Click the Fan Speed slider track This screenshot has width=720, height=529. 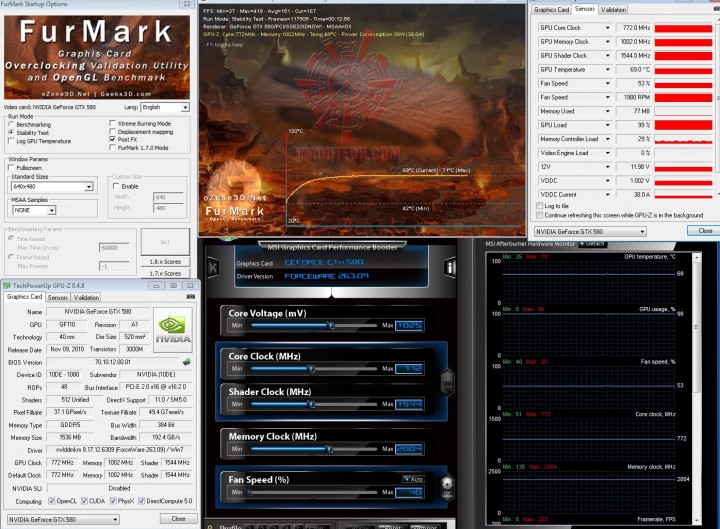(x=314, y=492)
